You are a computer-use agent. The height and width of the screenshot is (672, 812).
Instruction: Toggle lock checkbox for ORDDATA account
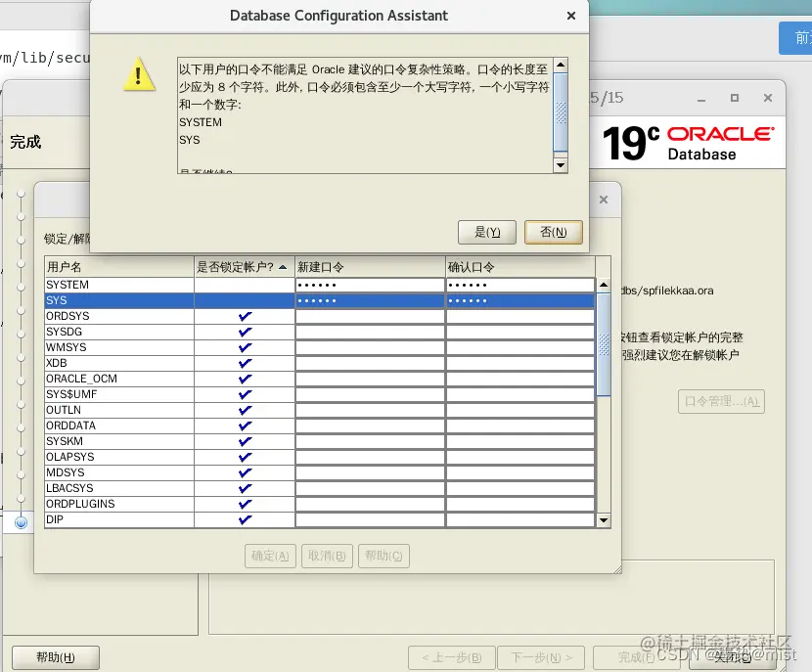click(x=245, y=426)
